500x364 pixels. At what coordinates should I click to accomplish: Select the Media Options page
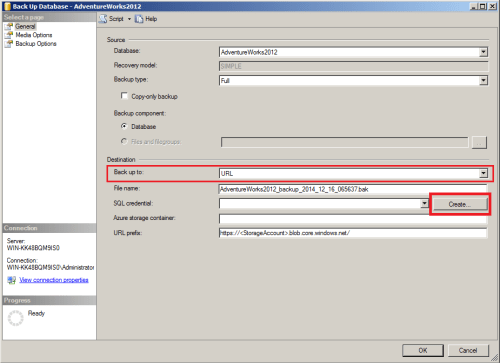click(34, 35)
